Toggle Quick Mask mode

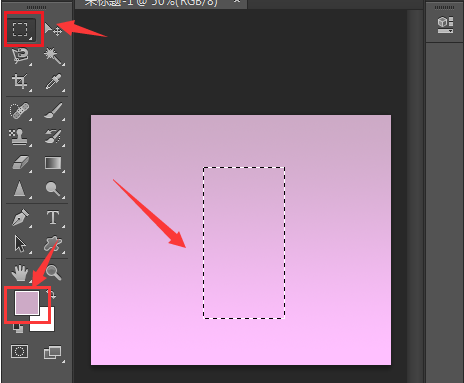tap(20, 352)
